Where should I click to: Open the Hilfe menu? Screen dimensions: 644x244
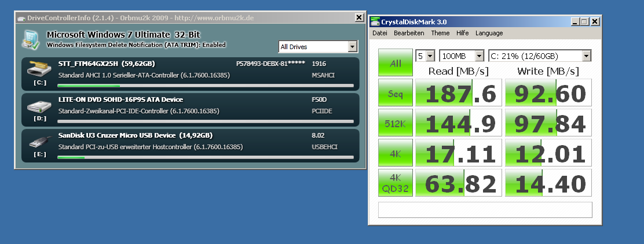463,33
